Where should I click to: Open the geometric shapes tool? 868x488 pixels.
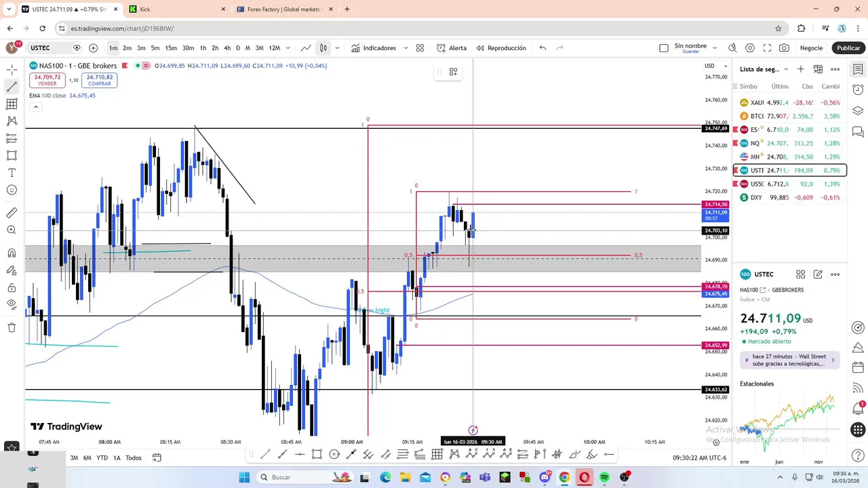click(12, 155)
